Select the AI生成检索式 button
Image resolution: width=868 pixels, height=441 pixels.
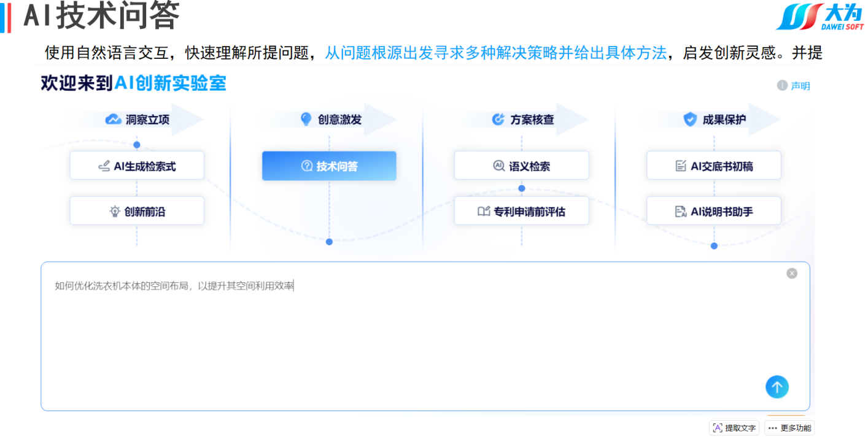point(137,166)
